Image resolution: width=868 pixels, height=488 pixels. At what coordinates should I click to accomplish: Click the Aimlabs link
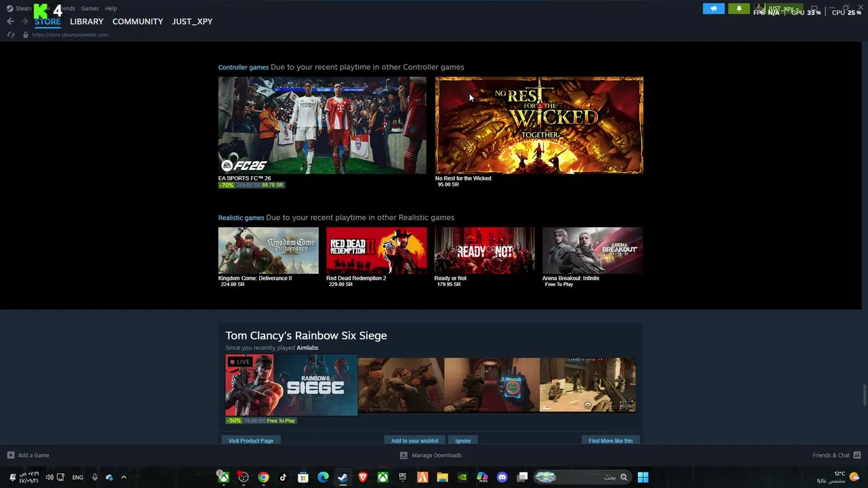click(307, 348)
